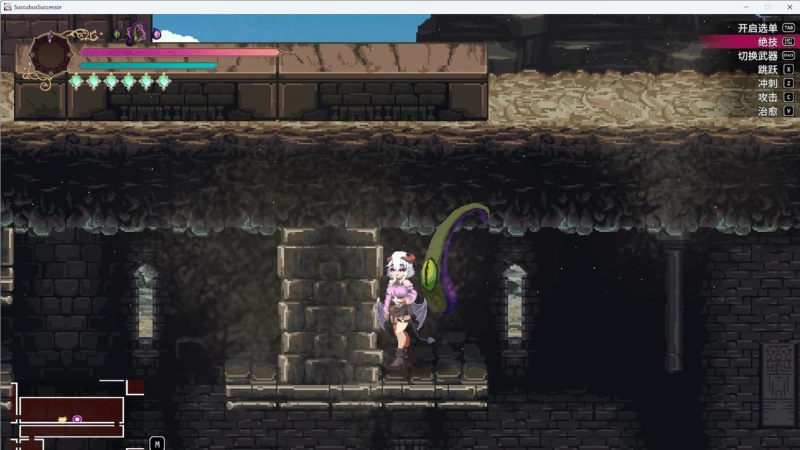Click the TAB key icon beside 开启选单

[x=788, y=28]
